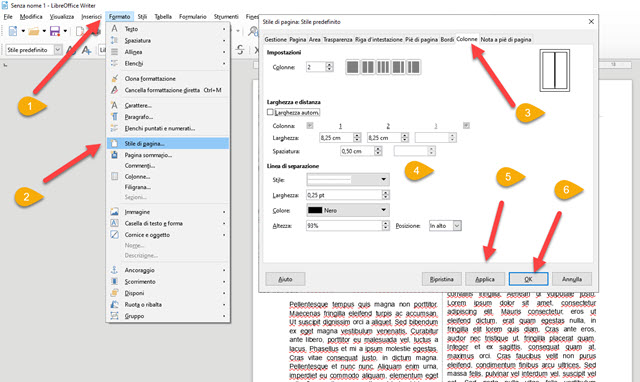Click the New document toolbar icon
This screenshot has height=382, width=640.
click(13, 31)
